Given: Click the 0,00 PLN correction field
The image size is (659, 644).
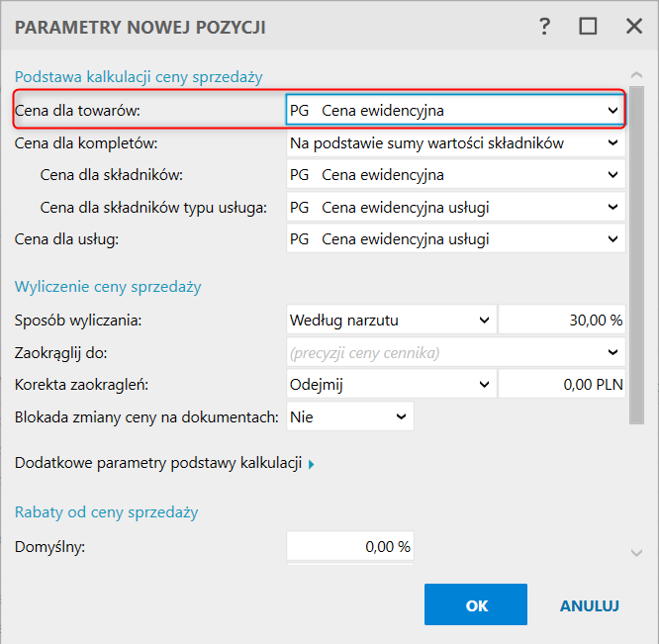Looking at the screenshot, I should tap(562, 384).
